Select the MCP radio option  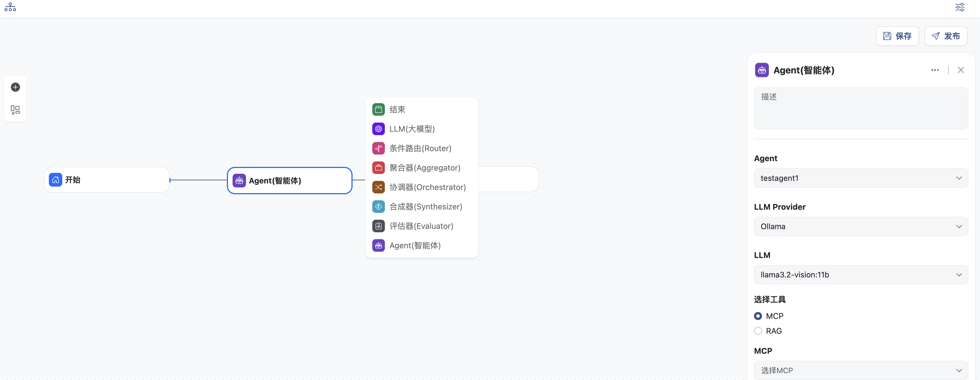758,316
